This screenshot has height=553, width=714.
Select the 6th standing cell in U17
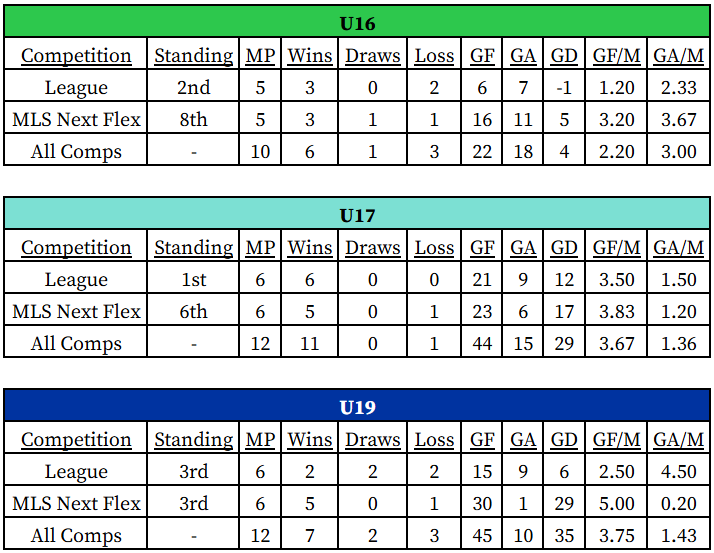pyautogui.click(x=193, y=312)
